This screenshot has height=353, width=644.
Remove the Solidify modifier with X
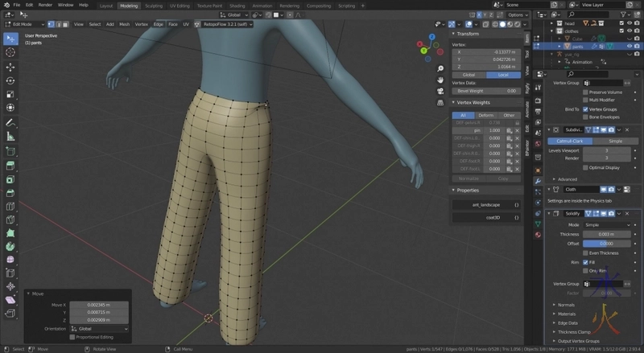627,213
